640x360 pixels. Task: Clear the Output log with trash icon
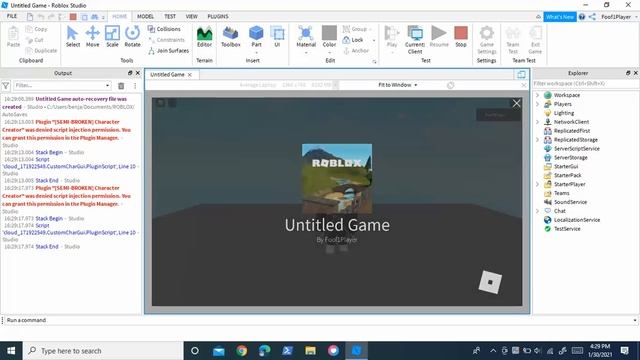point(121,86)
